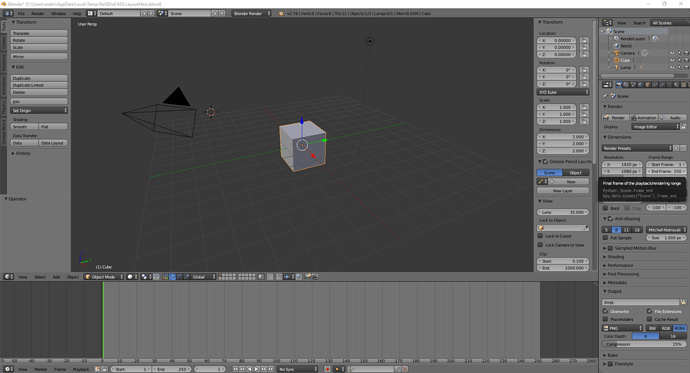
Task: Click the Mirror button
Action: pos(39,56)
